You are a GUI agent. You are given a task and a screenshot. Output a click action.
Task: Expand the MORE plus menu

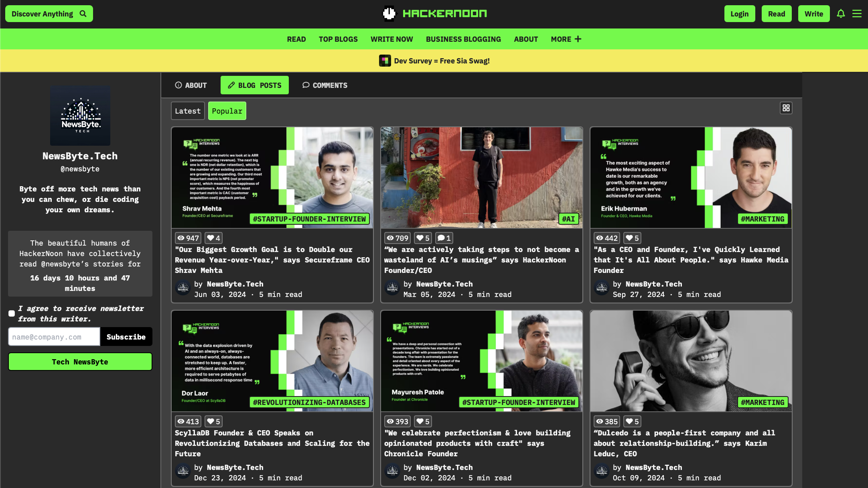click(x=566, y=39)
